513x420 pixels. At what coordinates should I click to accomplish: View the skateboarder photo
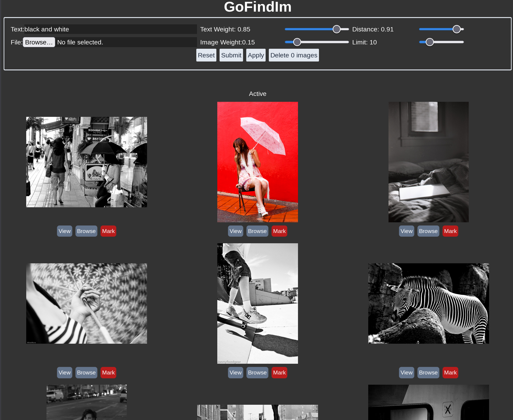236,373
